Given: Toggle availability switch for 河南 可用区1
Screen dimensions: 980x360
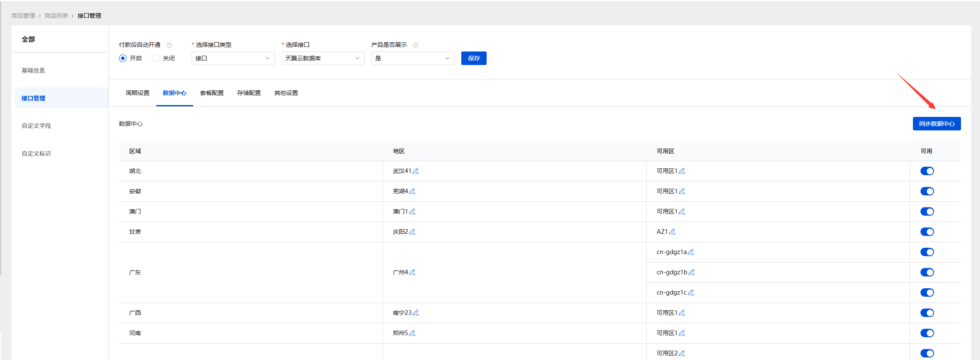Looking at the screenshot, I should (x=927, y=333).
